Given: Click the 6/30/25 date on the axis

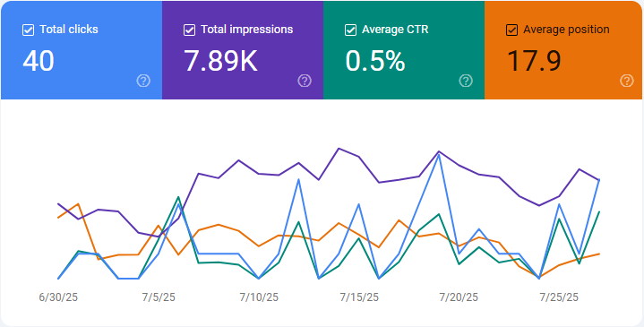Looking at the screenshot, I should coord(58,297).
